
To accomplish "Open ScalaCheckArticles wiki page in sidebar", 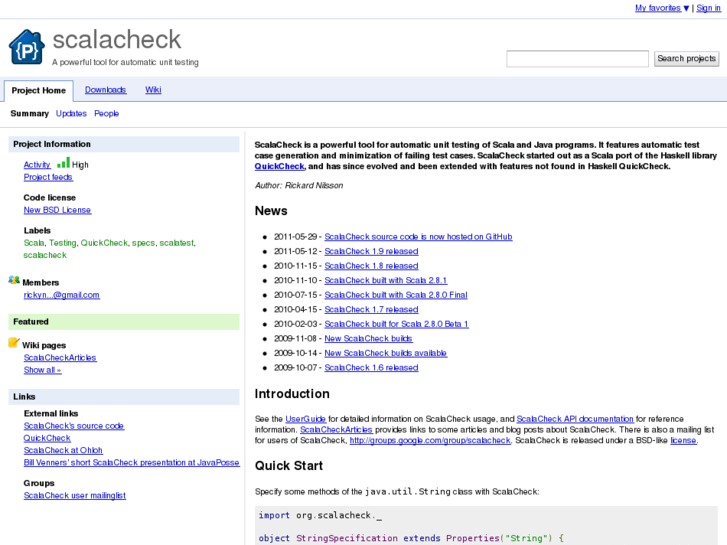I will (x=60, y=358).
